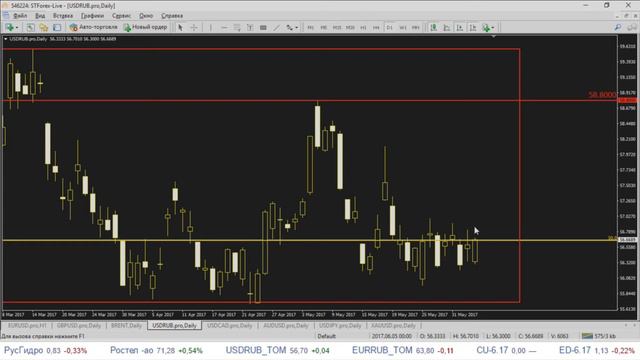The image size is (640, 360).
Task: Select the USDRUB.pro,Daily chart tab
Action: pos(175,325)
